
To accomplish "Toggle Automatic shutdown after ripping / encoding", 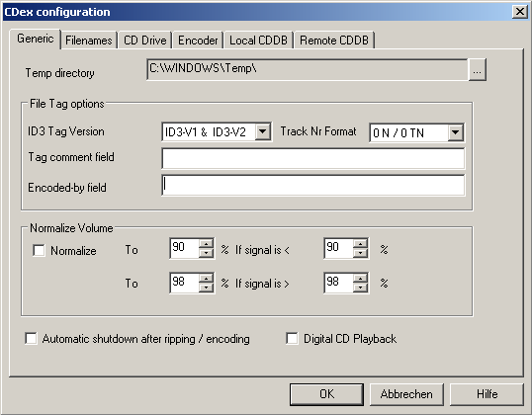I will coord(31,338).
